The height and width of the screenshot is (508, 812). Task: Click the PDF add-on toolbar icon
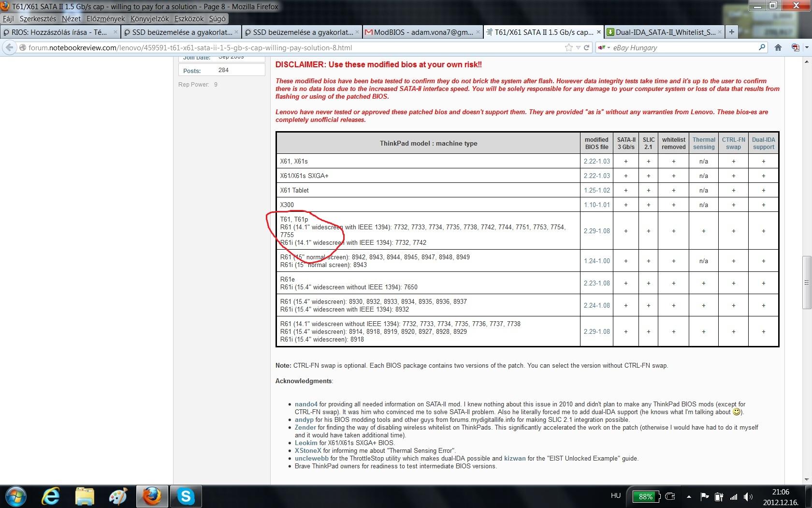tap(795, 47)
